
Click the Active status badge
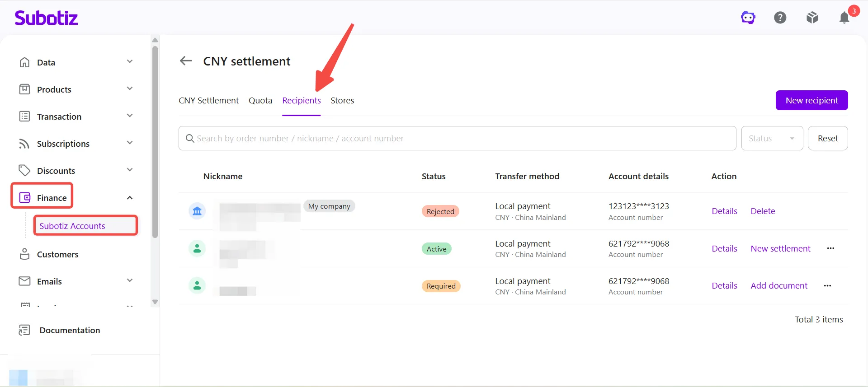click(x=436, y=249)
